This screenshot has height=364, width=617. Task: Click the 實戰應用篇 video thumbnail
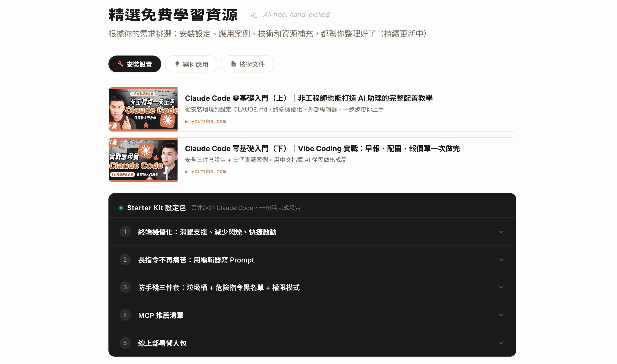[143, 160]
